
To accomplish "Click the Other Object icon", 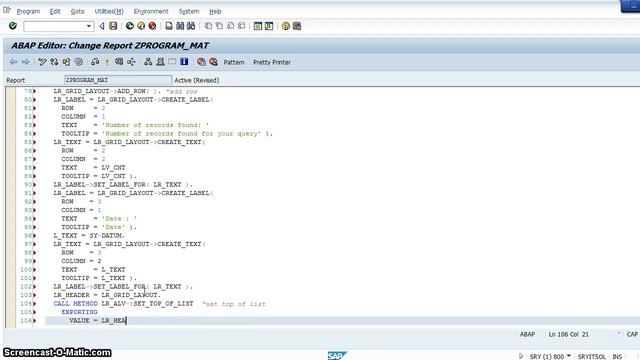I will point(66,62).
